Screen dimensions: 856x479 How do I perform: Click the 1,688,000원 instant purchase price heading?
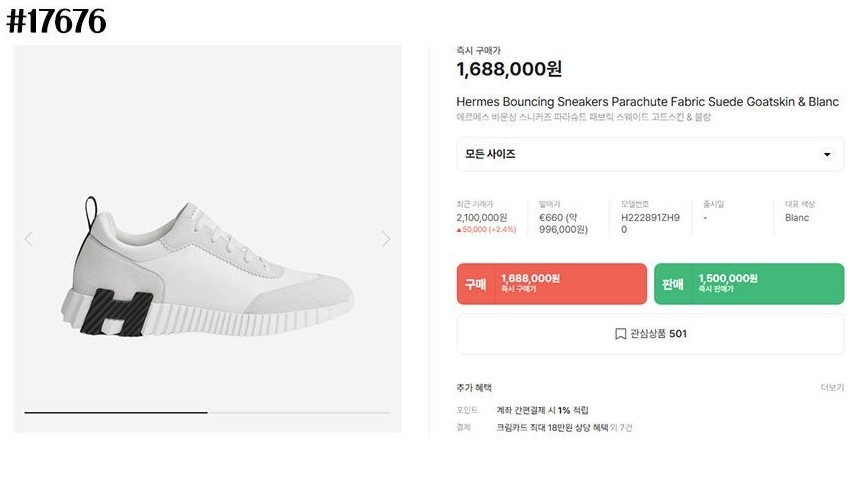(x=508, y=69)
